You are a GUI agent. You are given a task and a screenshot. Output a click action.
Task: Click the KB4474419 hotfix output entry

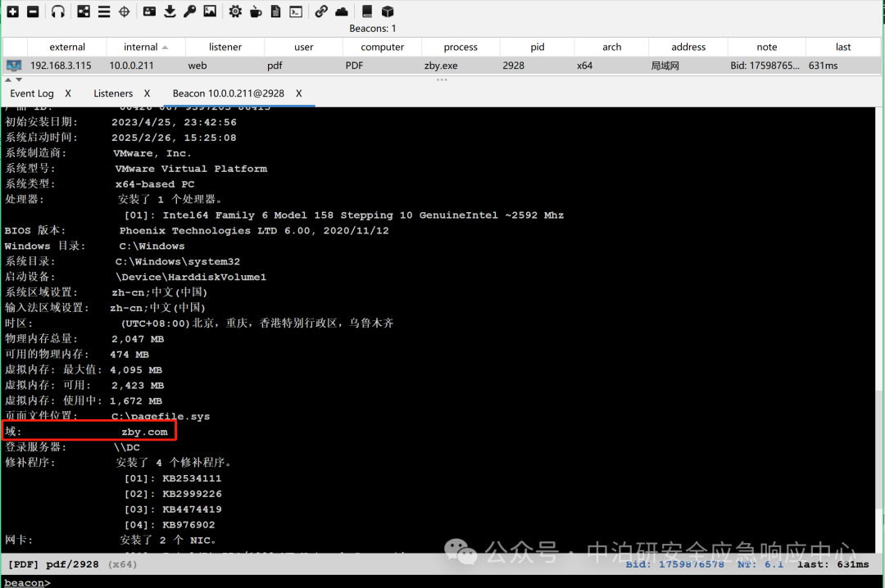click(x=192, y=509)
